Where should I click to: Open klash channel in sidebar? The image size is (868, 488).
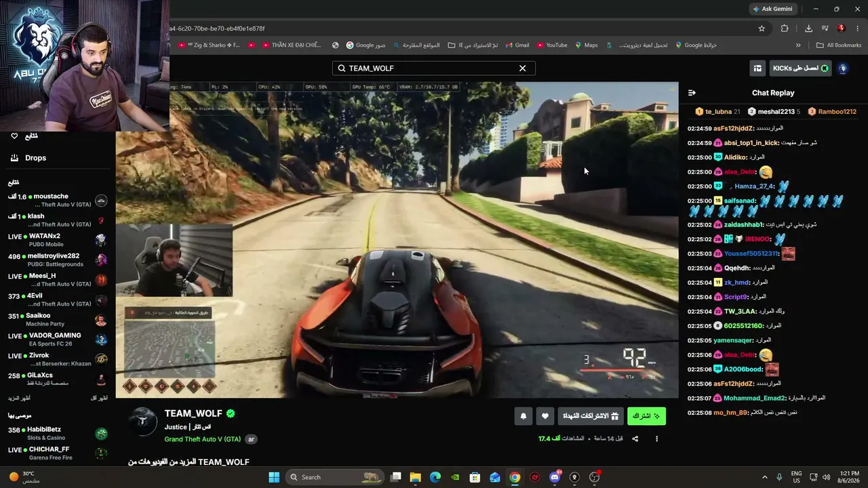58,220
